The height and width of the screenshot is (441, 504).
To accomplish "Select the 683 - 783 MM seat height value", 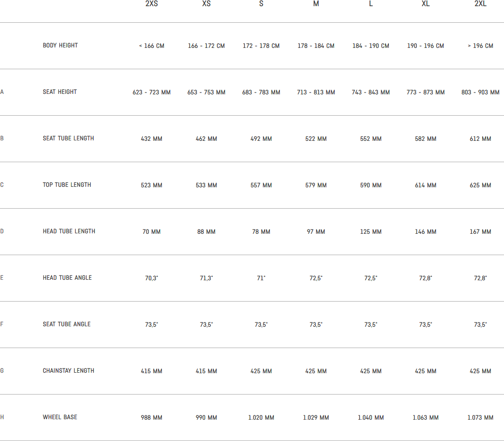I will 261,92.
